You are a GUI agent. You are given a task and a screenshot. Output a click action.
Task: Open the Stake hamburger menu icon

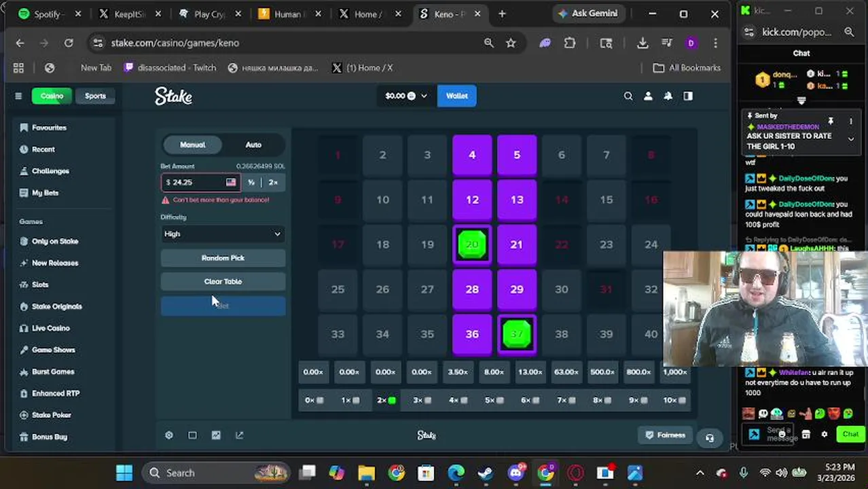(x=18, y=96)
